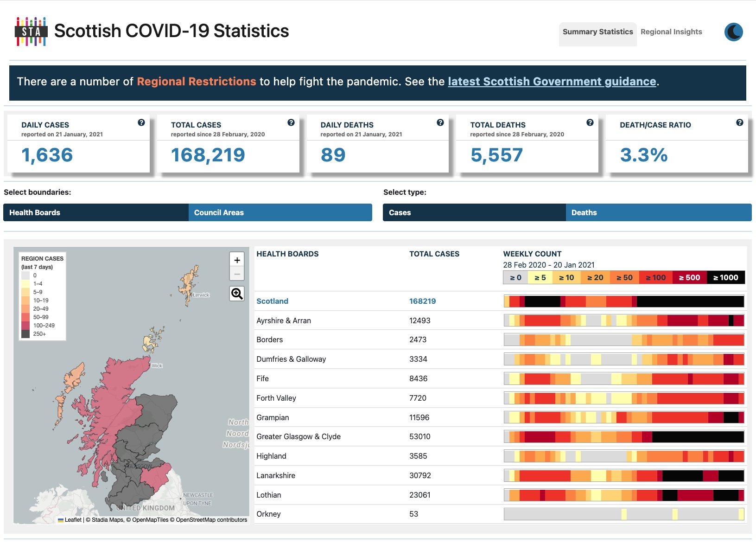Open the Daily Cases help tooltip
This screenshot has width=756, height=544.
(140, 123)
